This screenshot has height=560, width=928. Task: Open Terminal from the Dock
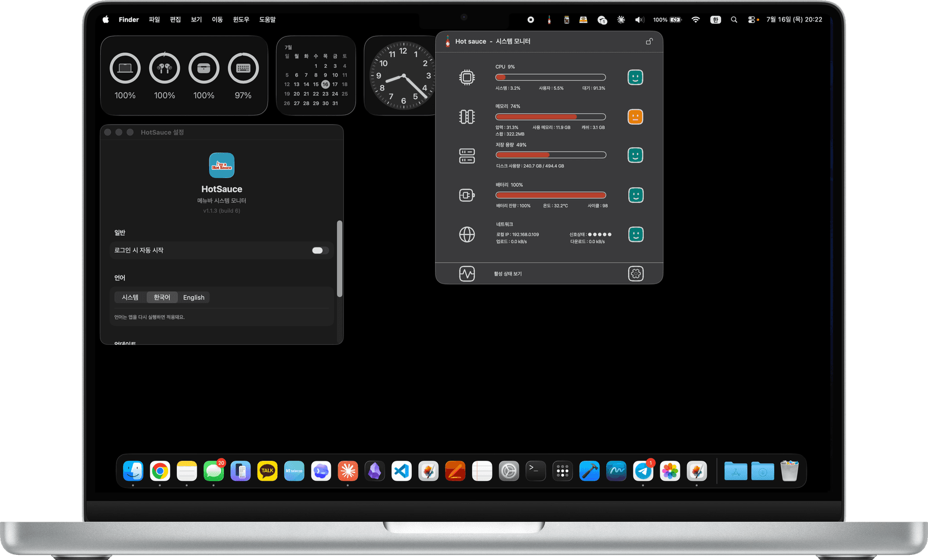535,471
